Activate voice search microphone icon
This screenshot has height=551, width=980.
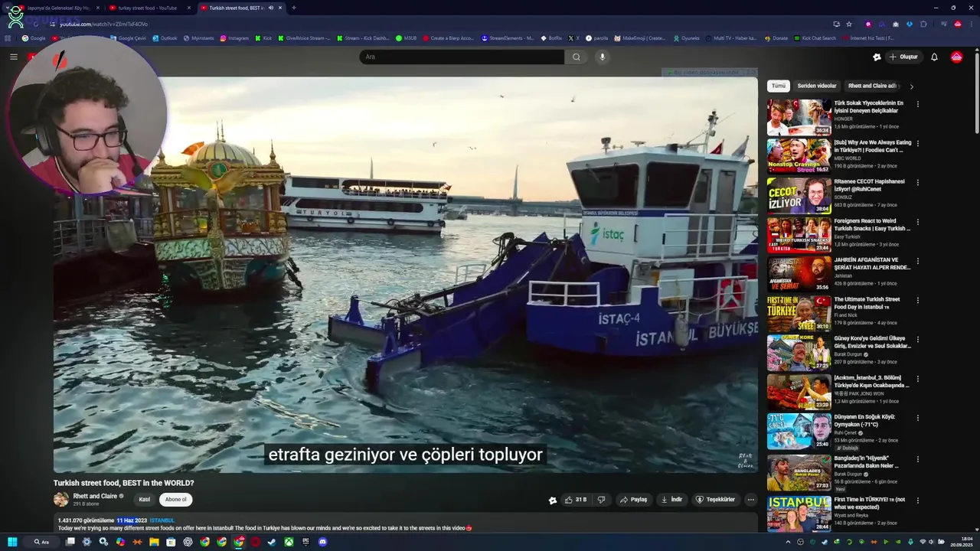coord(603,57)
